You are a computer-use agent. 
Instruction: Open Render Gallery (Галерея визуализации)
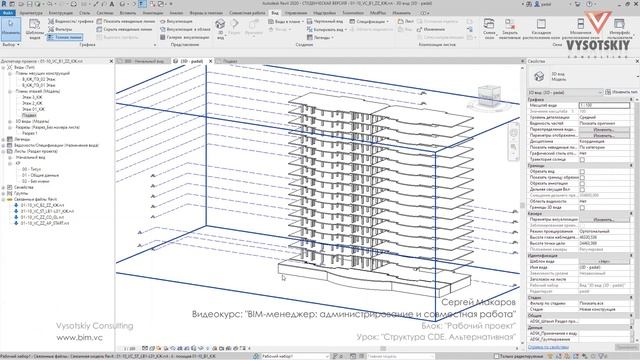click(184, 37)
